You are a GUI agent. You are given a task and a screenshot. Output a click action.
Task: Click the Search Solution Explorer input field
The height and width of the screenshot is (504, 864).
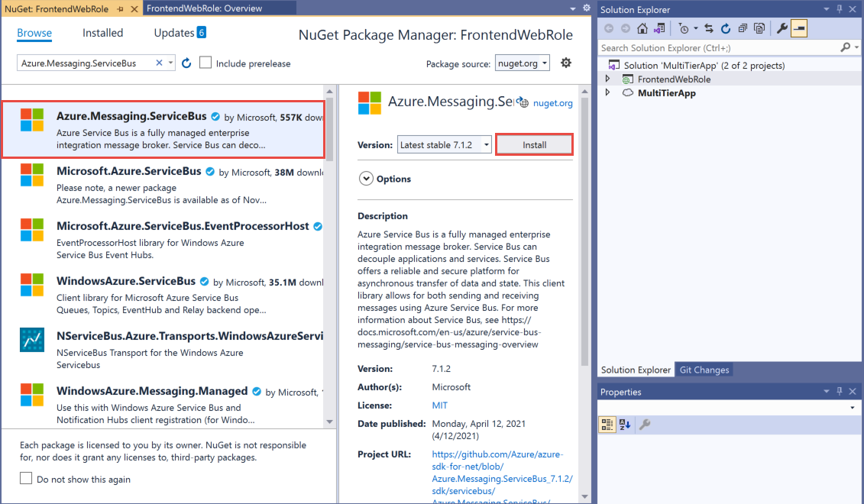pos(719,48)
